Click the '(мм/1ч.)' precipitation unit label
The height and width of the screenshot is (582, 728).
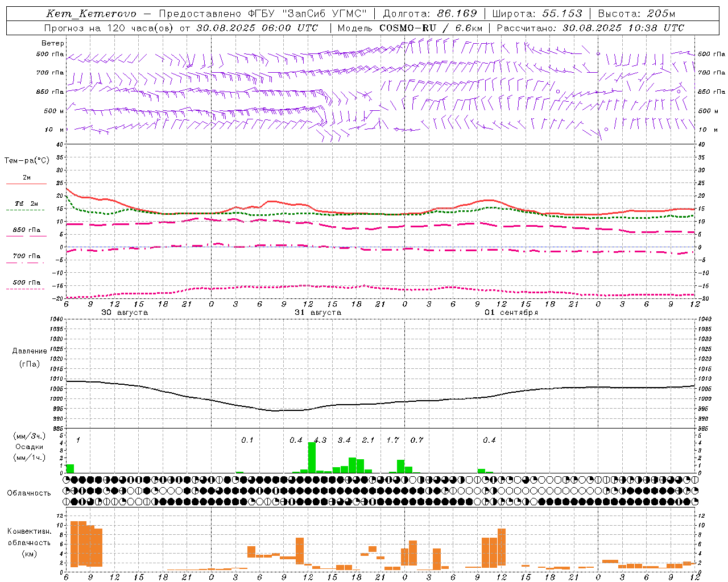point(30,458)
